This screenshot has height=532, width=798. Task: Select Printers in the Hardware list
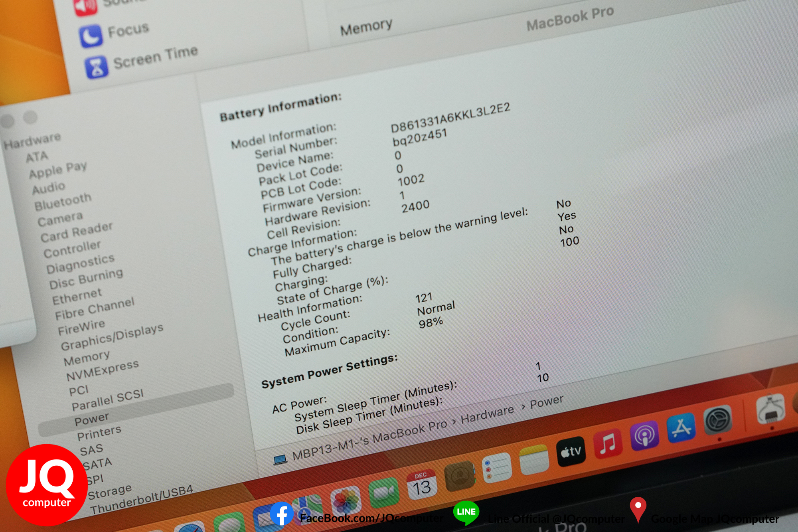point(99,433)
